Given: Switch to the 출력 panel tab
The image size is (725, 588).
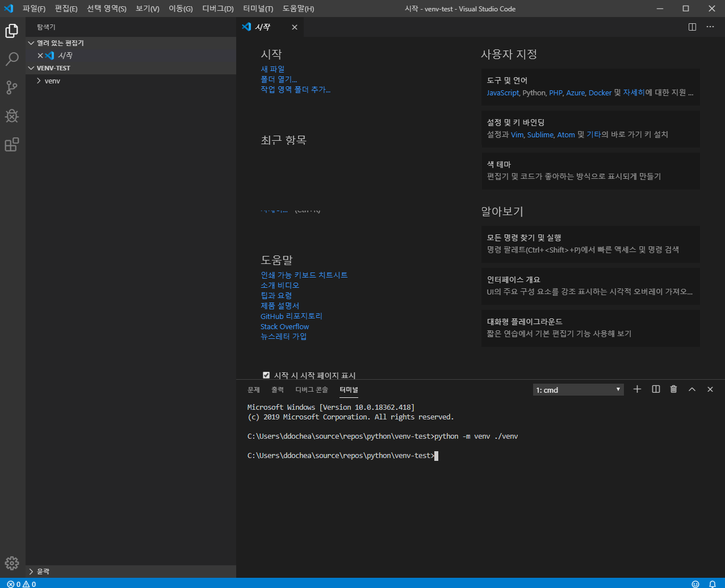Looking at the screenshot, I should [278, 390].
